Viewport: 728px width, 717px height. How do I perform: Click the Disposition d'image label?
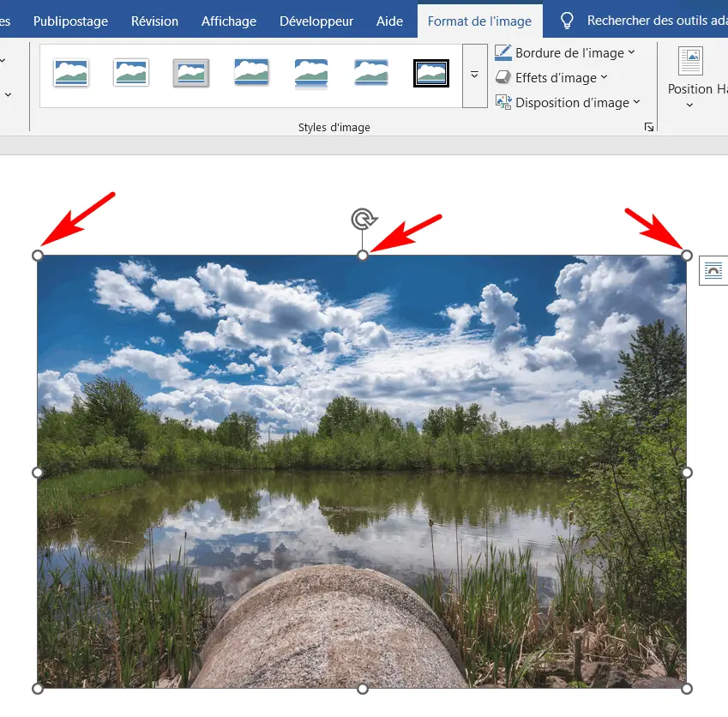(x=572, y=103)
